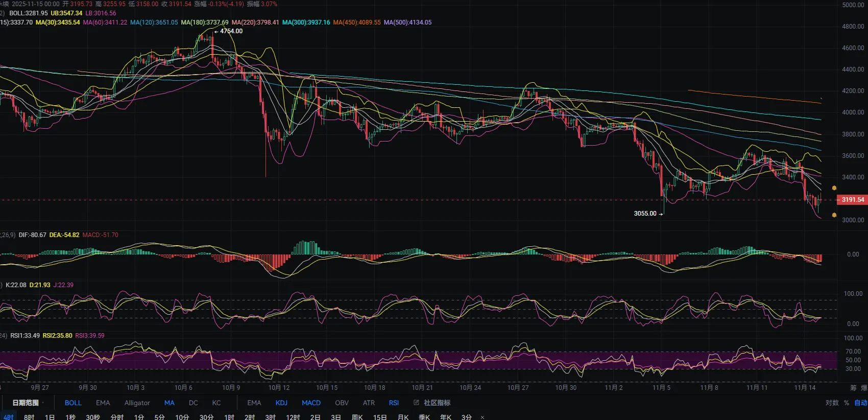Click the lower yellow bell alert marker
The width and height of the screenshot is (868, 420).
pyautogui.click(x=834, y=215)
